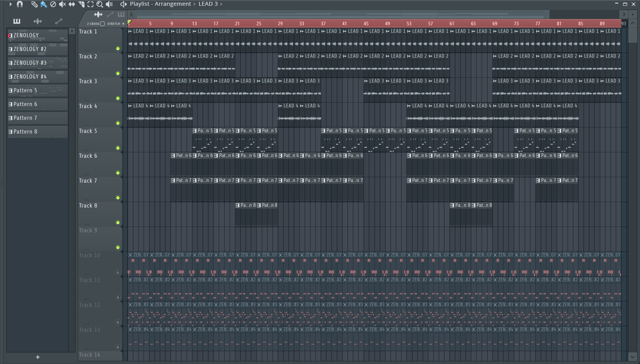Select the Select marquee tool
This screenshot has height=364, width=640.
click(90, 4)
